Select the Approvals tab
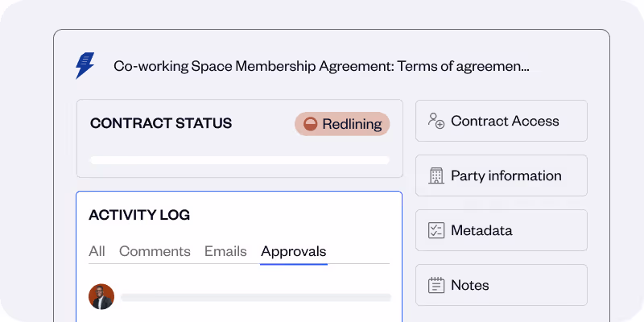The width and height of the screenshot is (644, 322). (x=294, y=251)
